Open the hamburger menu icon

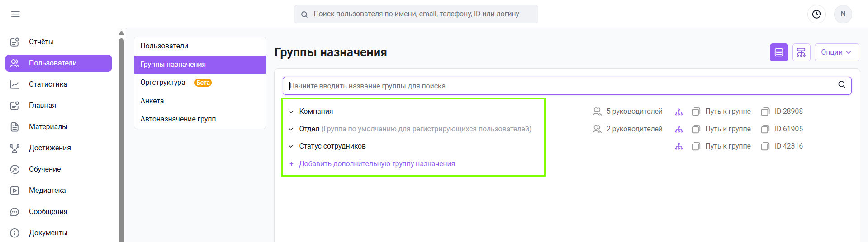[15, 14]
